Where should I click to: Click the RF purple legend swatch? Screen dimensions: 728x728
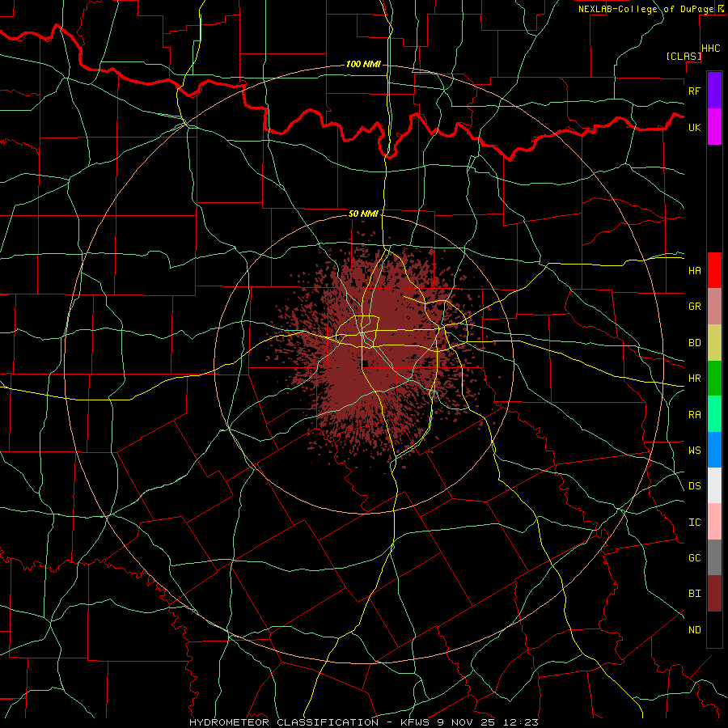point(714,91)
